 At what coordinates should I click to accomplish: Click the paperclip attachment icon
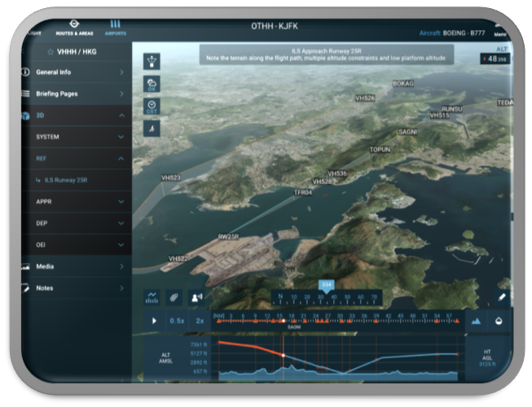[174, 297]
